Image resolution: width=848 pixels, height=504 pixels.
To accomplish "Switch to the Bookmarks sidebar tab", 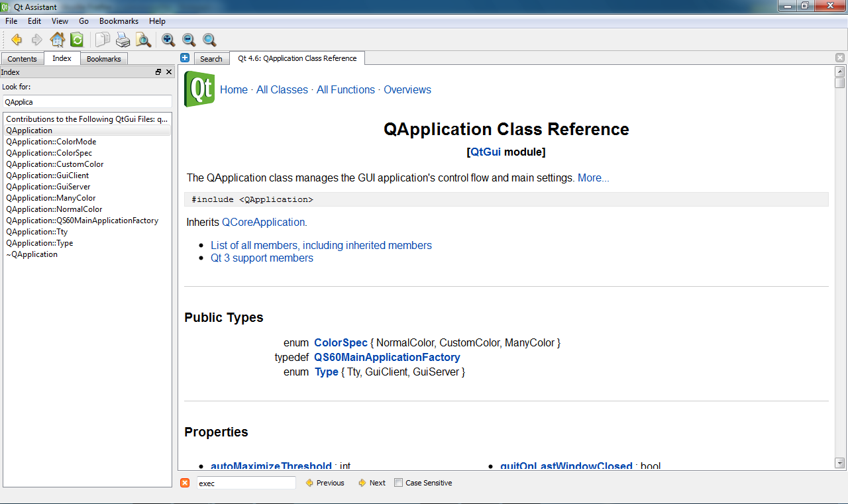I will tap(104, 59).
